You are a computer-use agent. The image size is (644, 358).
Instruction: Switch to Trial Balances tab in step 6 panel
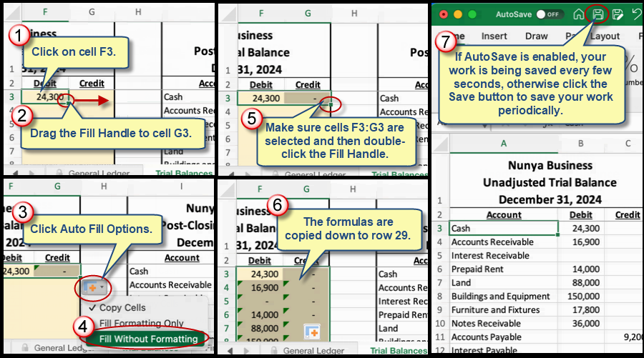coord(399,351)
